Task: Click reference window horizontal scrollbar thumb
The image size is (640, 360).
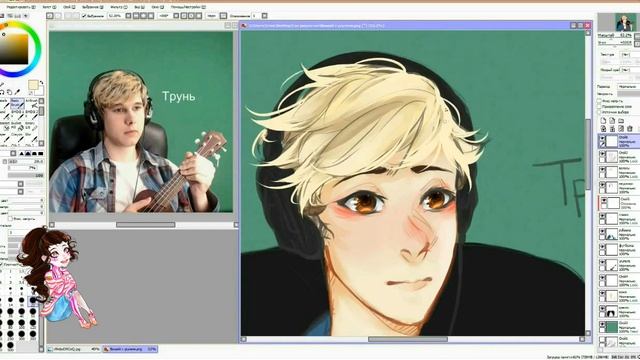Action: coord(145,224)
